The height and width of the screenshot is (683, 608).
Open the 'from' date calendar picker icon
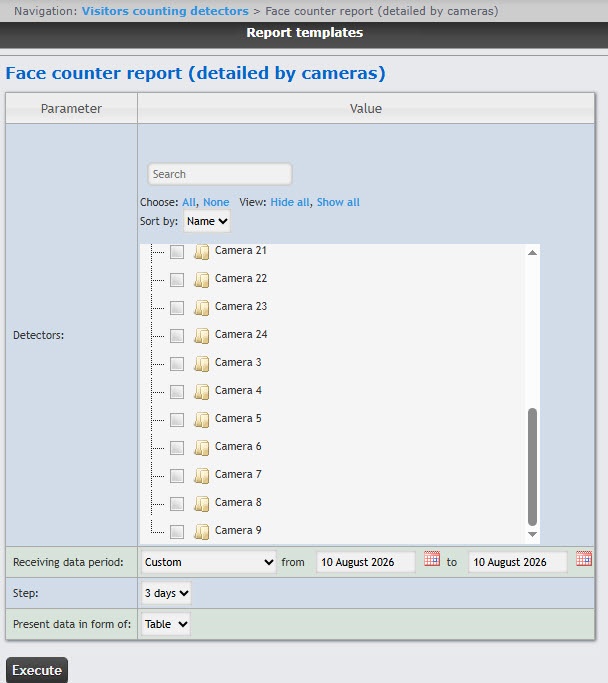tap(432, 558)
